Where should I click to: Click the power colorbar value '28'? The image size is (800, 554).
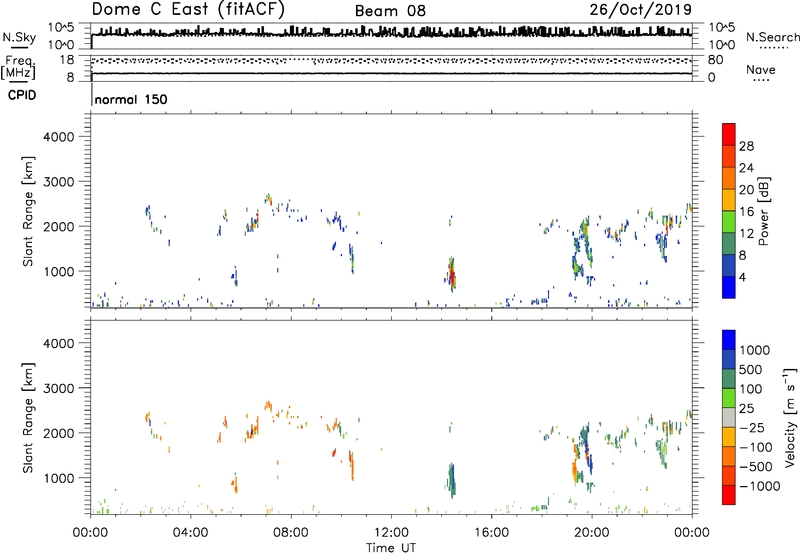746,146
